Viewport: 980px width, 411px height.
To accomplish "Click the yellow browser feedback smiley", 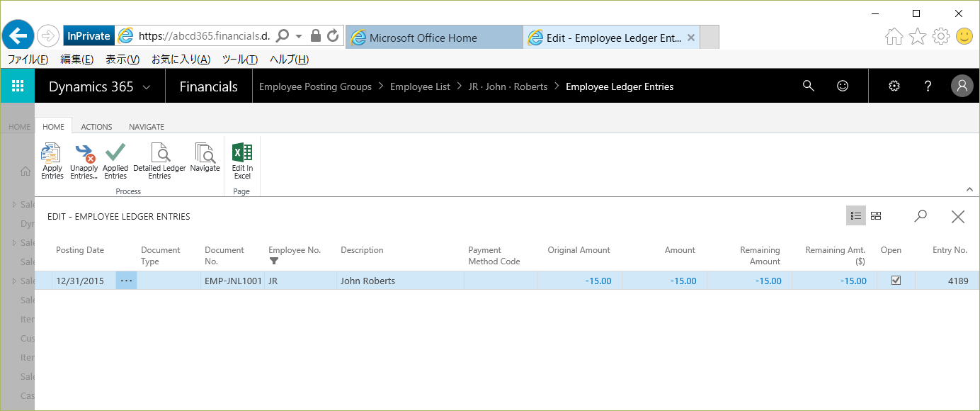I will (x=964, y=36).
